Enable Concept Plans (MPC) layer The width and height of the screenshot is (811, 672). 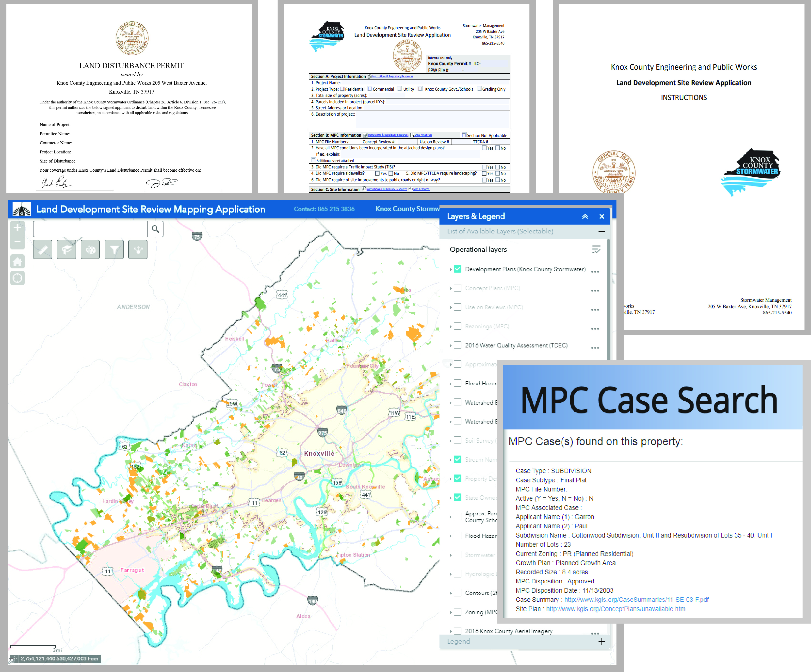[x=458, y=288]
